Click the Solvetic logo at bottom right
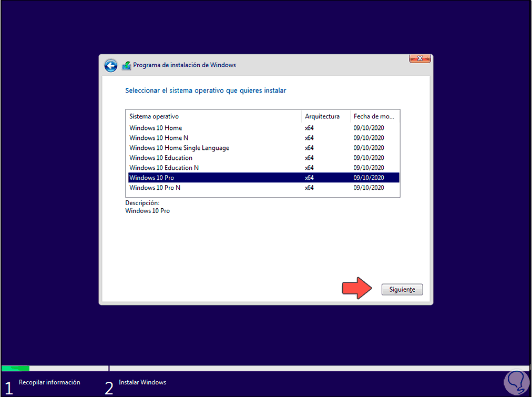 click(x=516, y=382)
